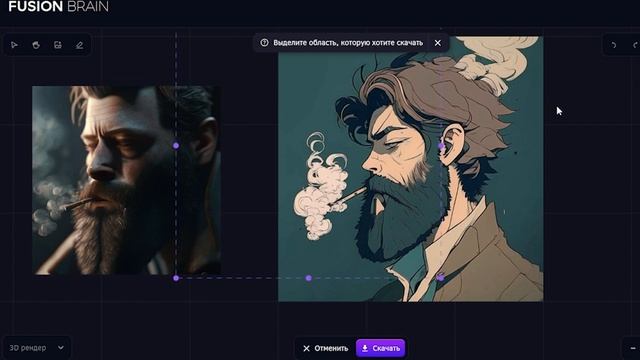Image resolution: width=640 pixels, height=360 pixels.
Task: Click the Отменить button
Action: (325, 348)
